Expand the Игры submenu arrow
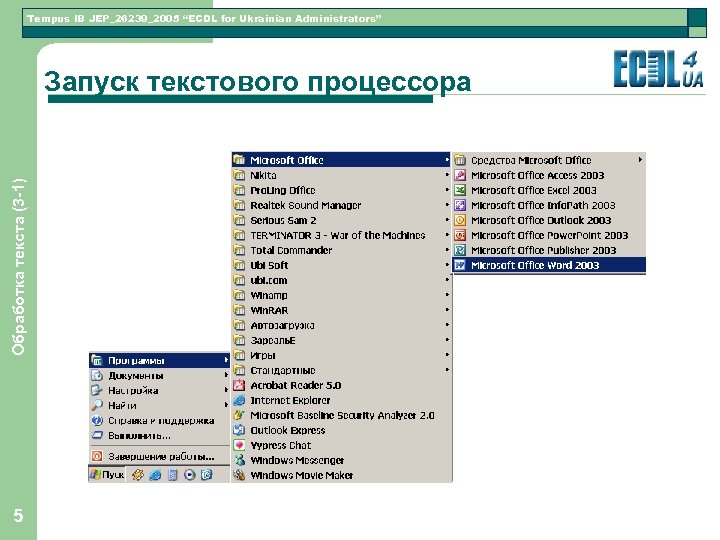 click(x=447, y=355)
